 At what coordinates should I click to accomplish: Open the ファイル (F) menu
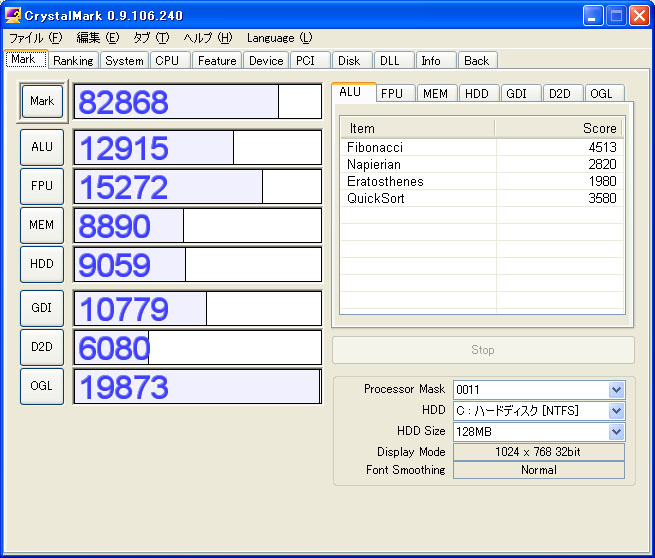tap(36, 38)
